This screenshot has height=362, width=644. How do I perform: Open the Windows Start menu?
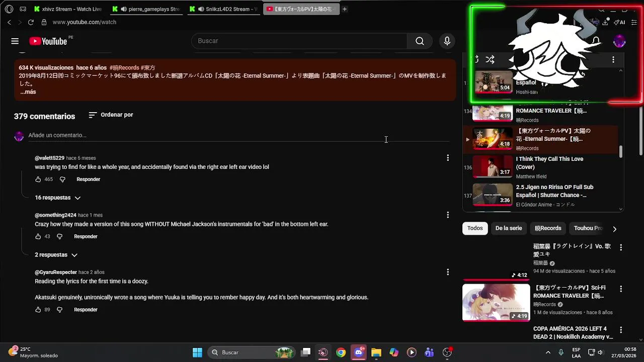pyautogui.click(x=197, y=352)
